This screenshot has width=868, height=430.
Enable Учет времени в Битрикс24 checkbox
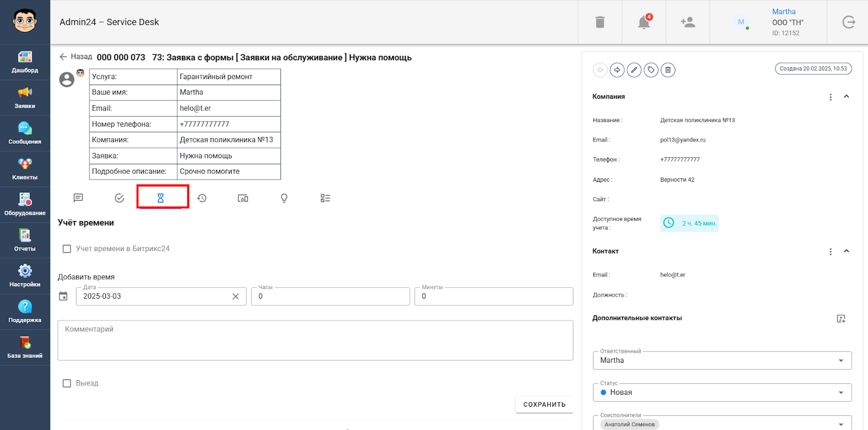coord(67,249)
